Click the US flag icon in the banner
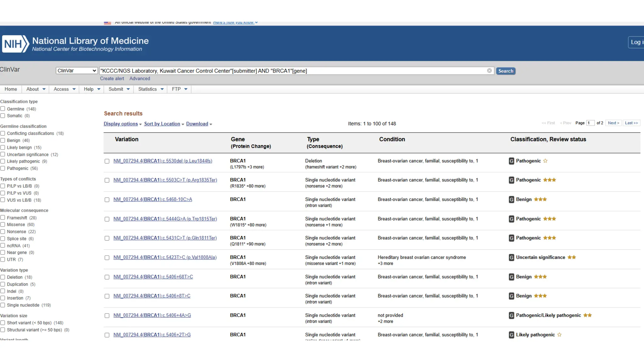This screenshot has width=644, height=362. [x=108, y=23]
